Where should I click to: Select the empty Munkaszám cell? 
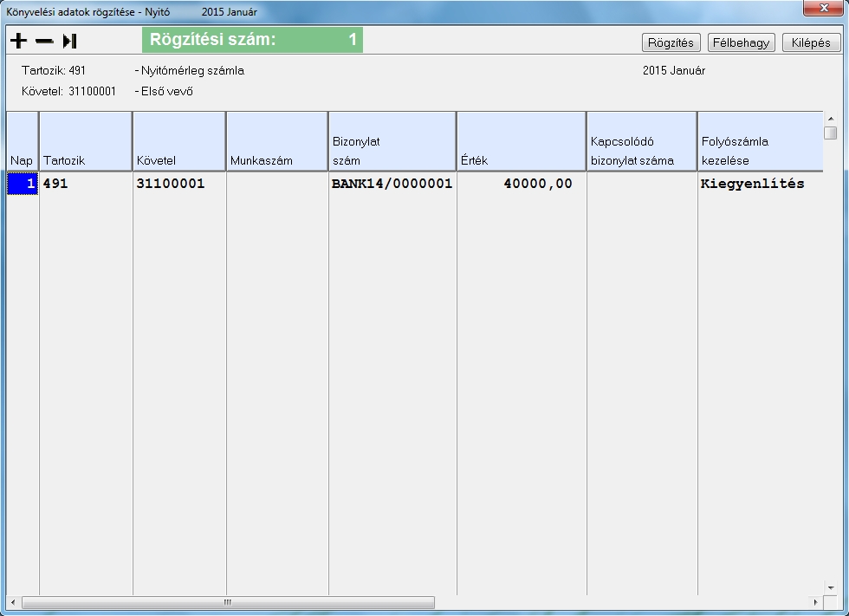(x=276, y=184)
